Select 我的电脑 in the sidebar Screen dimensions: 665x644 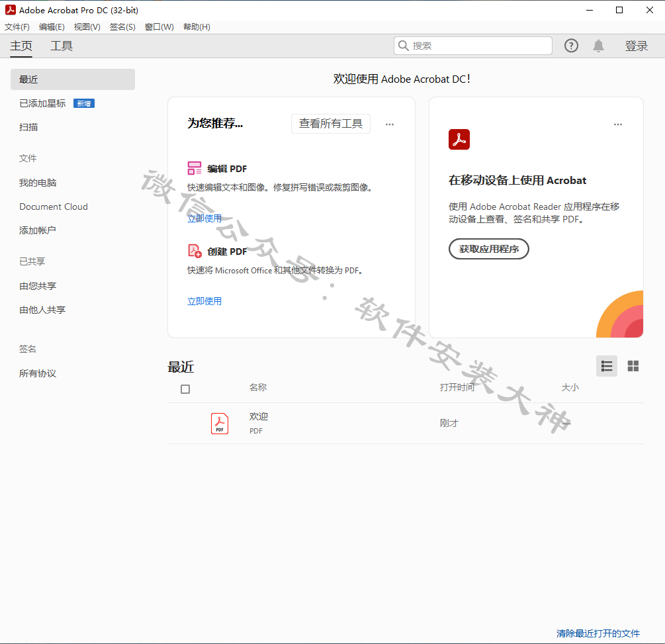(x=38, y=183)
